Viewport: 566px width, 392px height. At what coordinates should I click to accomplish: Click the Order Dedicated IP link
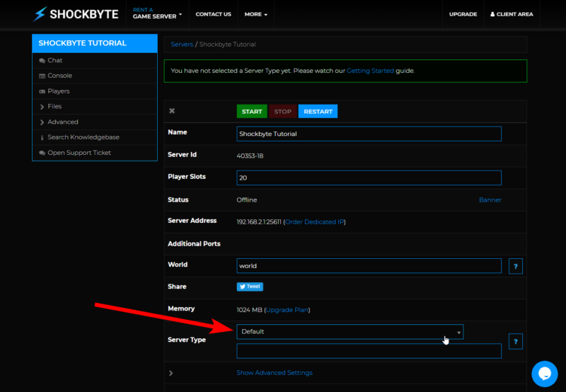314,222
